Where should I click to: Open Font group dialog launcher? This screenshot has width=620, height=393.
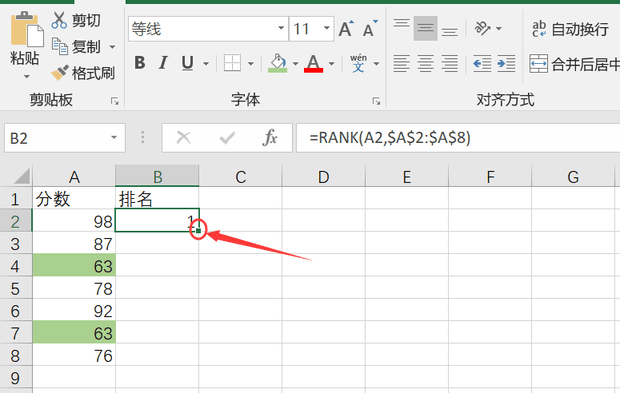point(376,102)
